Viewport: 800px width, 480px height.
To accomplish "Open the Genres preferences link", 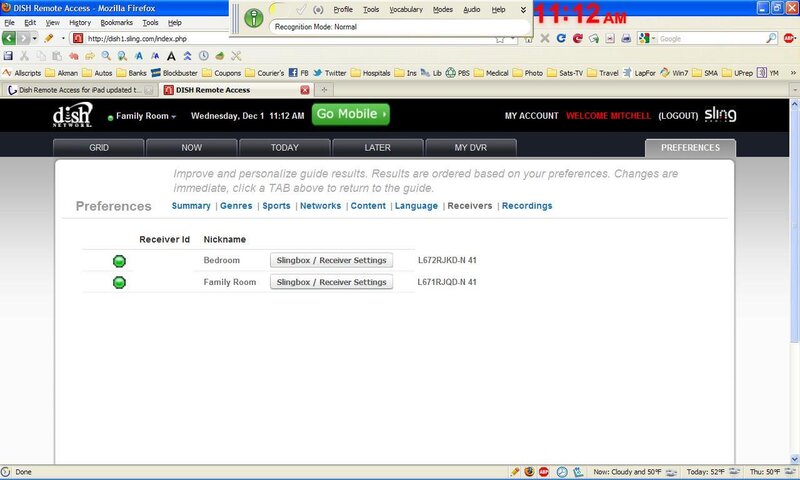I will [x=236, y=206].
